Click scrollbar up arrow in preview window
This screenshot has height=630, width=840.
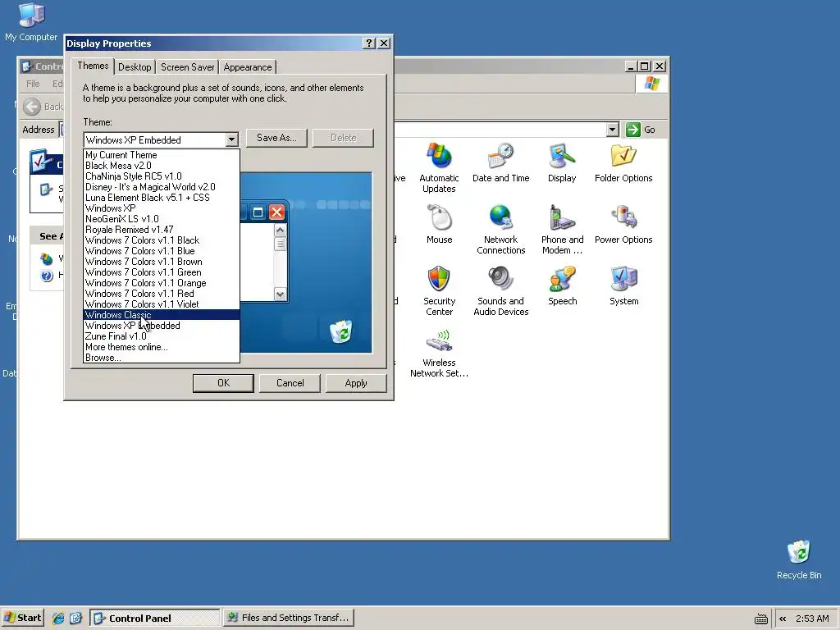click(x=281, y=231)
